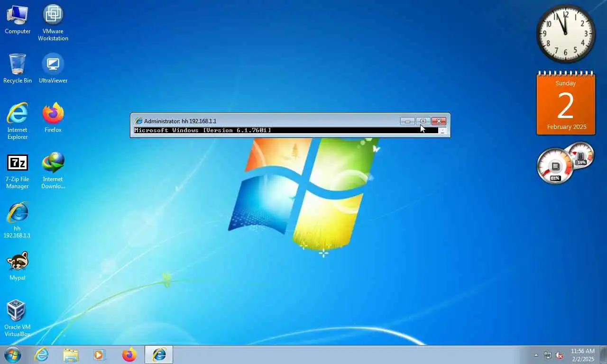Show hidden system tray icons arrow

pyautogui.click(x=536, y=355)
